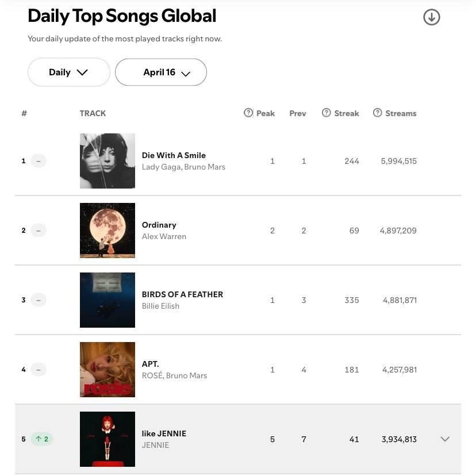Expand the like JENNIE row chevron
The height and width of the screenshot is (476, 476).
coord(445,439)
